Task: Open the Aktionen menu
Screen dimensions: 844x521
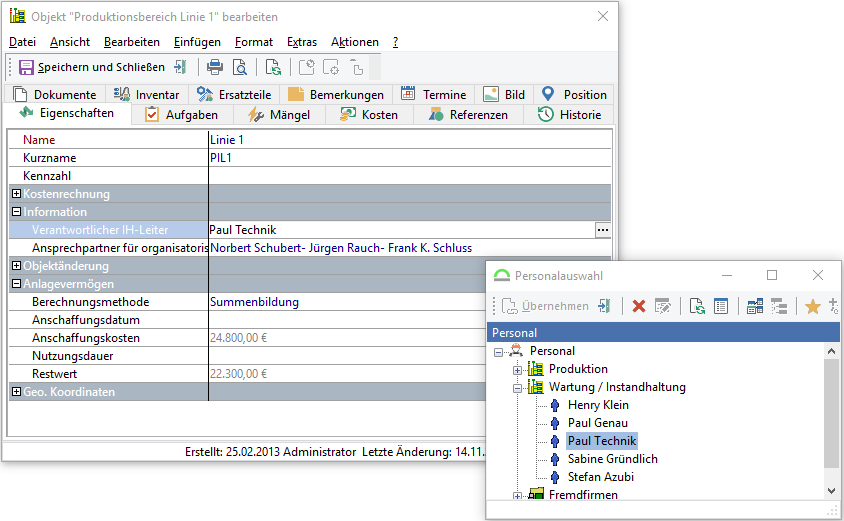Action: (355, 42)
